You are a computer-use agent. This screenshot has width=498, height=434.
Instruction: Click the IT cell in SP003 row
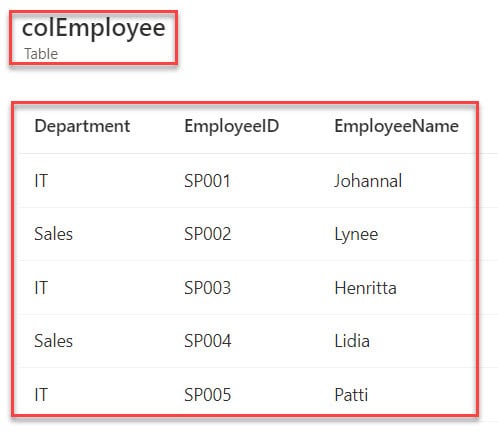(x=41, y=288)
